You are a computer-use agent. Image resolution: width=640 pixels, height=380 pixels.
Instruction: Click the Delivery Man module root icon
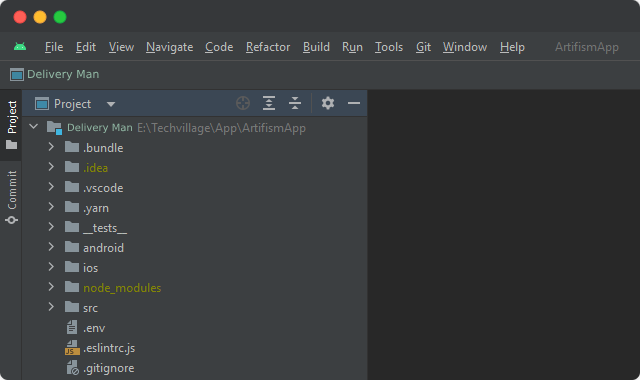tap(54, 127)
